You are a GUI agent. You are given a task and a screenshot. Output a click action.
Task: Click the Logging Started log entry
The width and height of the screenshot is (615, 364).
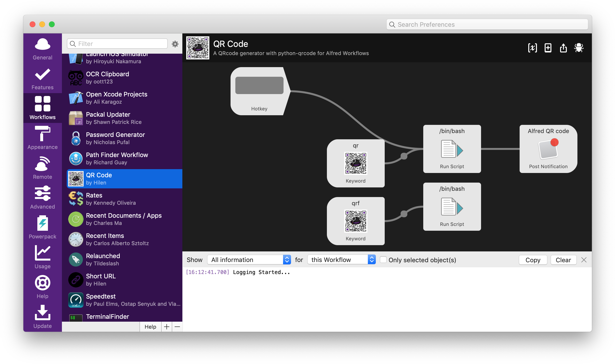coord(238,272)
